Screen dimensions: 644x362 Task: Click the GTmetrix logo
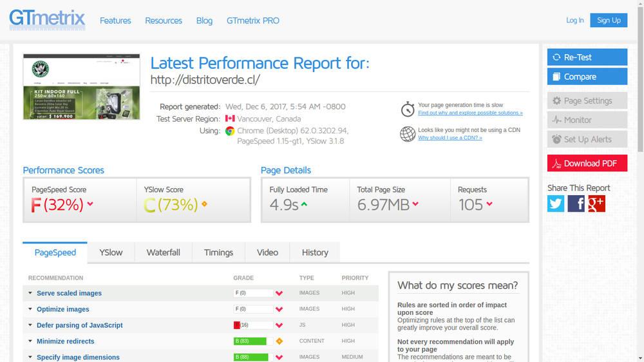pos(47,19)
